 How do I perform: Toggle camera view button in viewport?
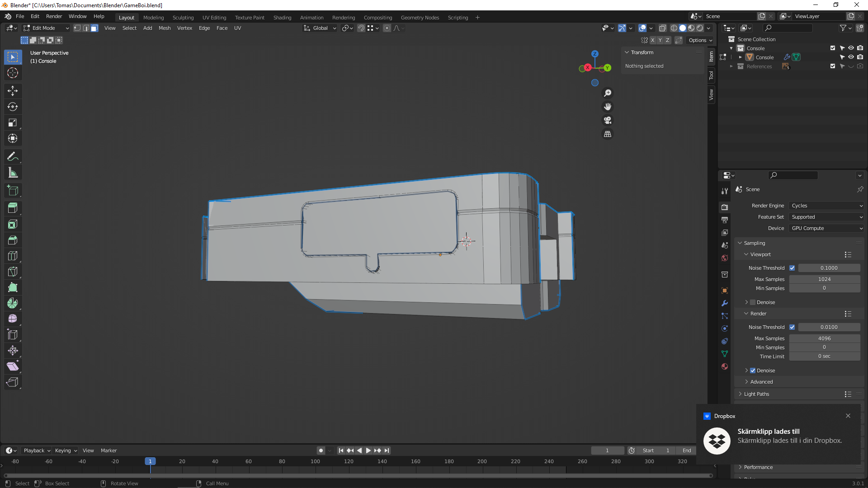(608, 120)
